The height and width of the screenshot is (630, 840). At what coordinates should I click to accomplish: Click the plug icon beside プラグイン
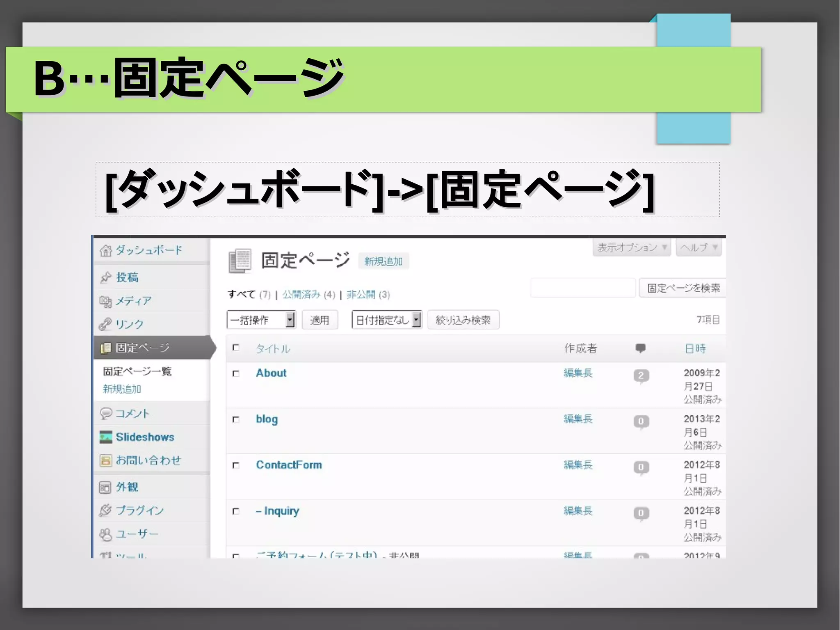(x=105, y=510)
